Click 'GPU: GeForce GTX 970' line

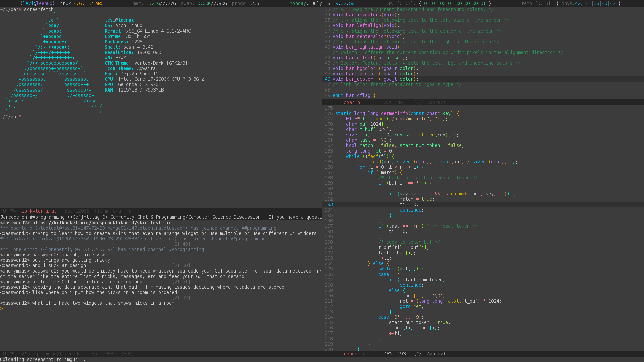(131, 84)
